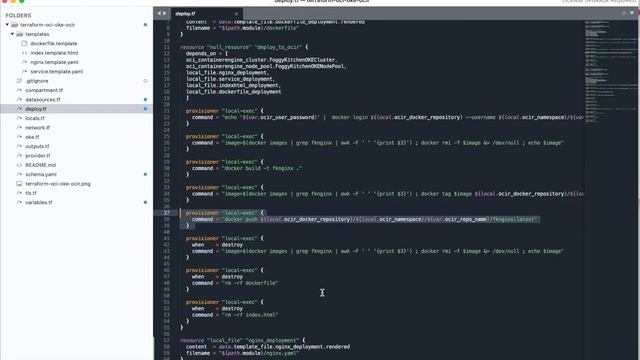Open outputs.tf file

[37, 147]
